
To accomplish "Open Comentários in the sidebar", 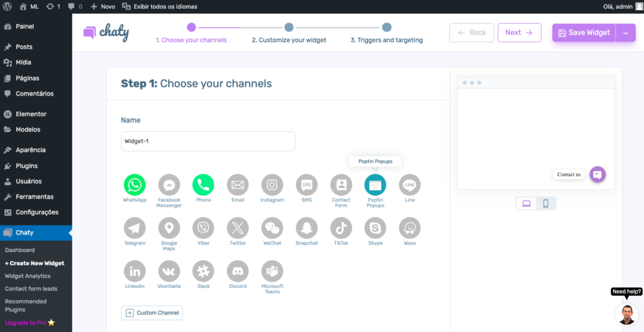I will click(36, 94).
